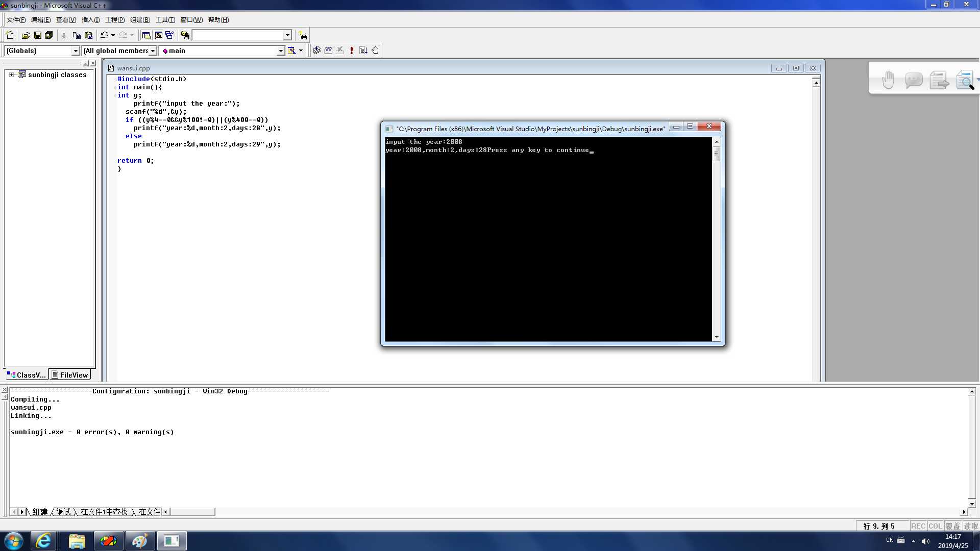Image resolution: width=980 pixels, height=551 pixels.
Task: Open the 窗口(W) menu
Action: point(191,20)
